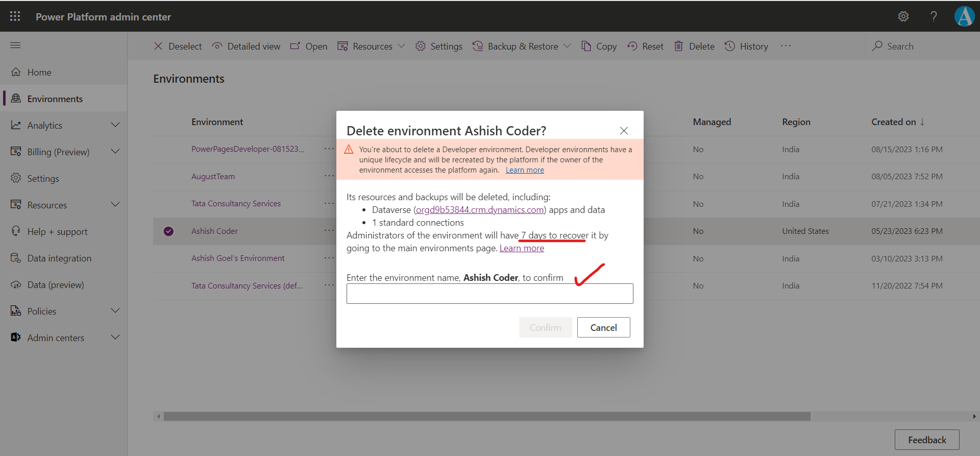Go to Home in the sidebar

[x=39, y=73]
